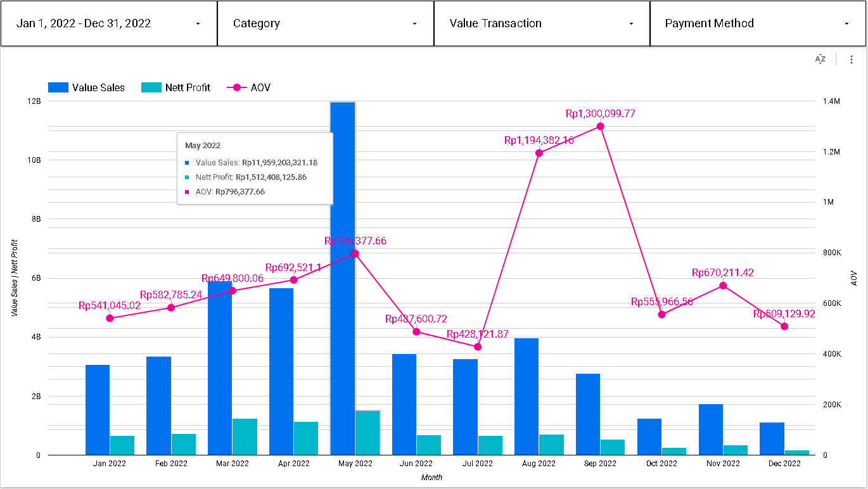Open the date range dropdown
The image size is (868, 489).
point(109,23)
